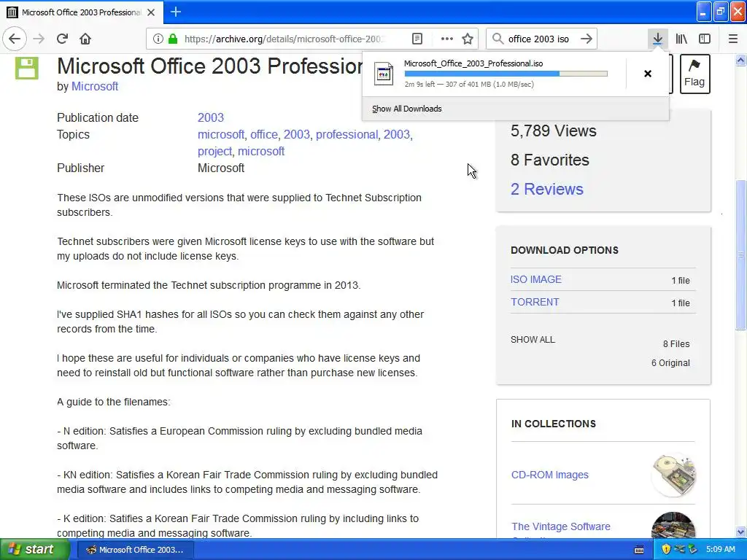Click the '6 Original' text
The image size is (747, 560).
pyautogui.click(x=670, y=363)
